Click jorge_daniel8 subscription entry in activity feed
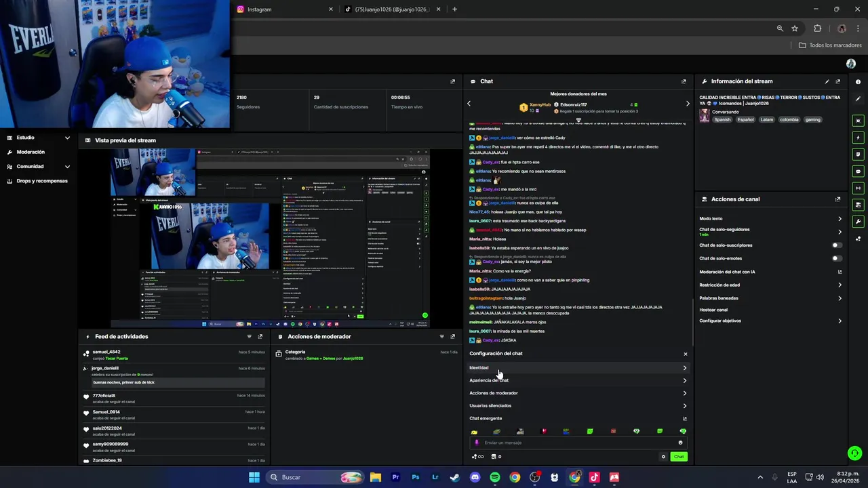 pyautogui.click(x=173, y=375)
